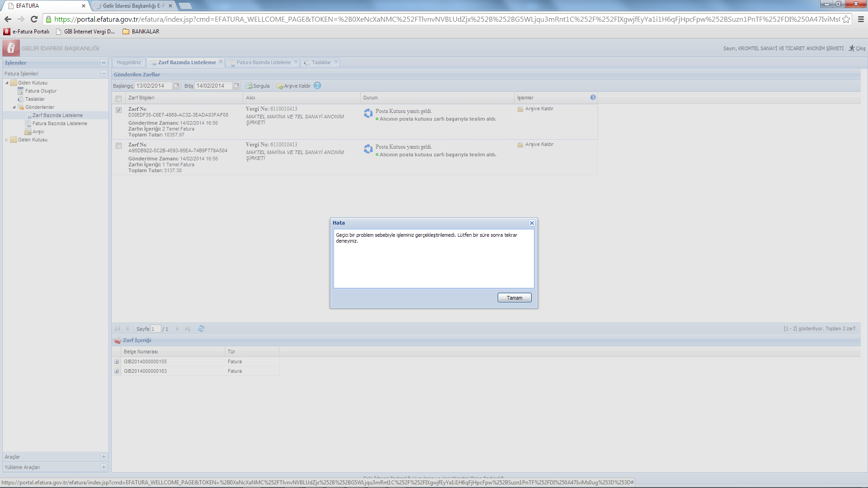Click the help question mark in the toolbar
Viewport: 868px width, 488px height.
[317, 85]
